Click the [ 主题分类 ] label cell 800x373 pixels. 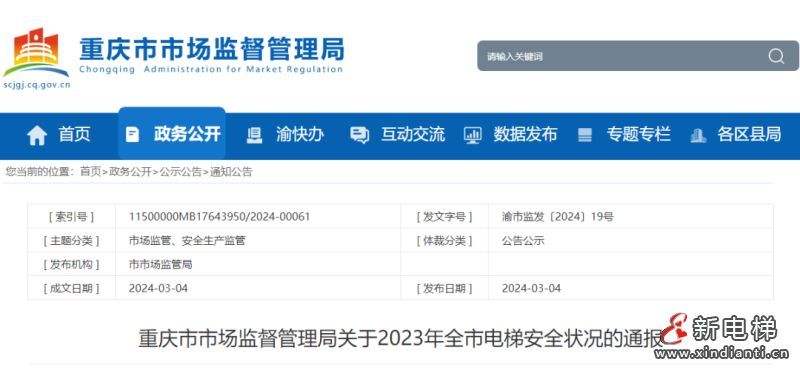[x=71, y=240]
